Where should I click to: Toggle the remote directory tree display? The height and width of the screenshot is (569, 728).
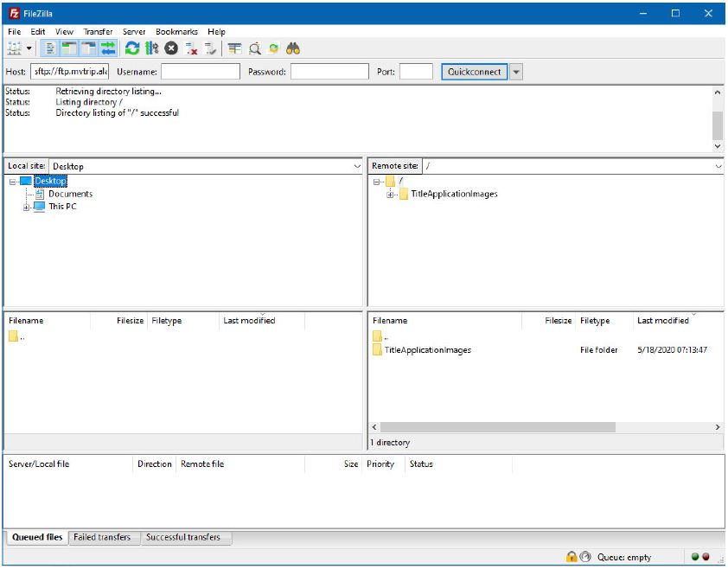coord(88,48)
